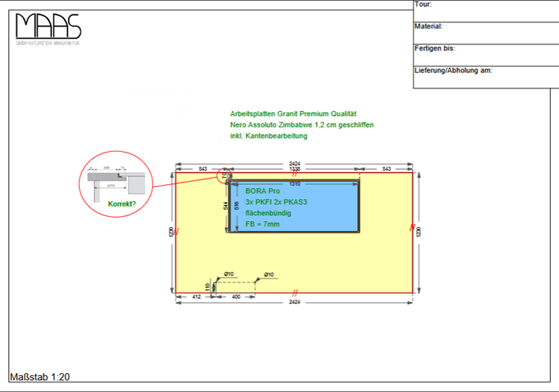Select 'Arbeitsplatten Granit Premium Qualität' text line
The height and width of the screenshot is (392, 559).
click(x=293, y=114)
